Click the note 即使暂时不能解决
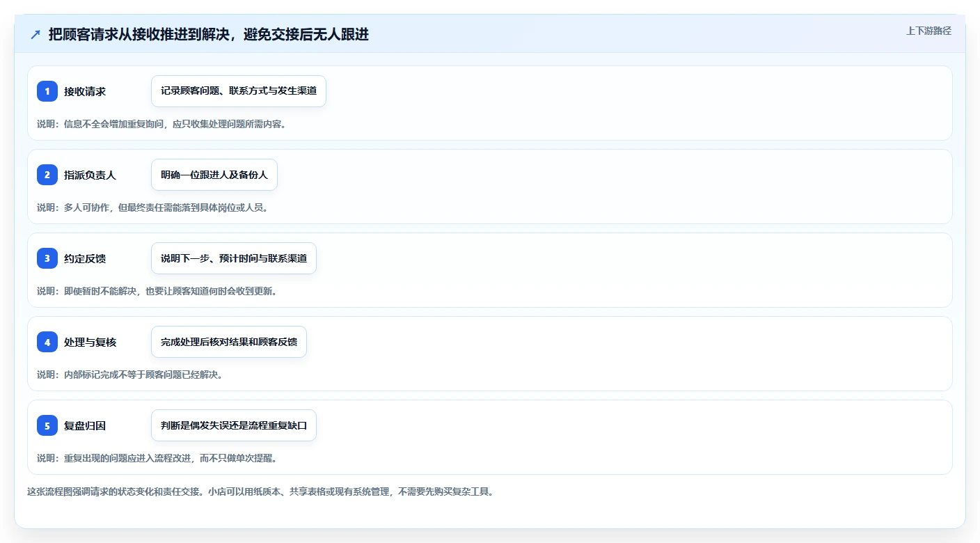 coord(157,291)
